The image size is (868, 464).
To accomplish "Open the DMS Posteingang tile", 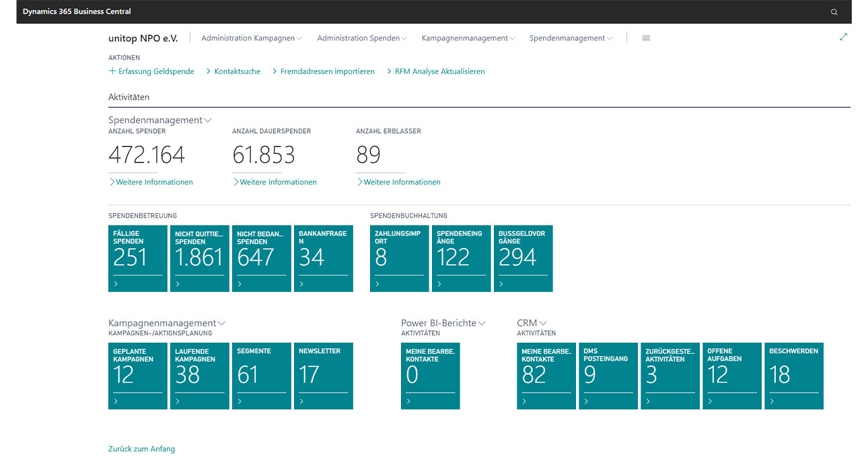I will (608, 375).
